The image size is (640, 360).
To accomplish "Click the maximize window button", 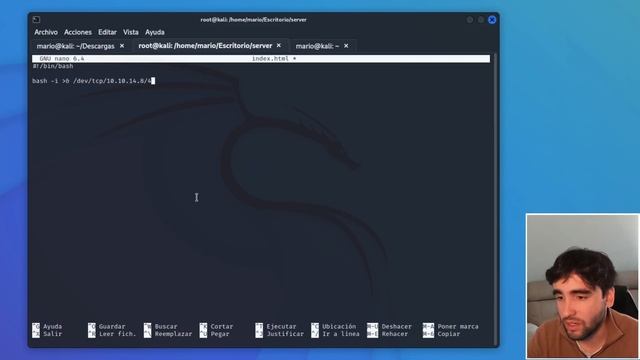I will [481, 20].
